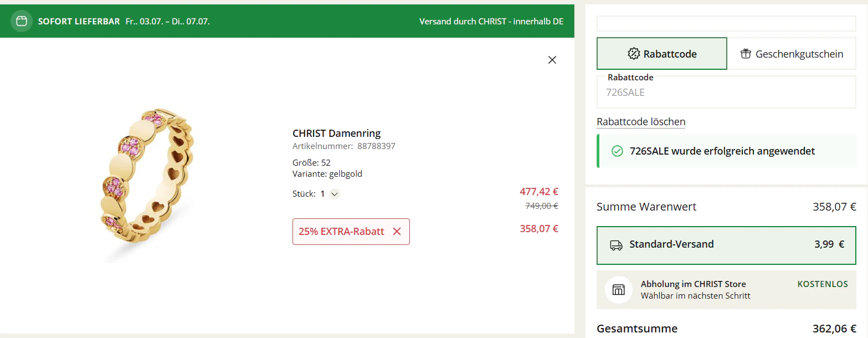The height and width of the screenshot is (338, 868).
Task: Click the 25% EXTRA-Rabatt label
Action: tap(341, 232)
